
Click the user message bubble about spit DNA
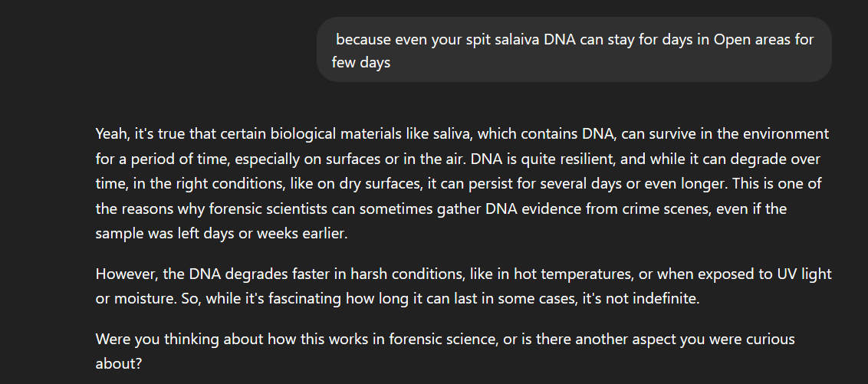[574, 50]
